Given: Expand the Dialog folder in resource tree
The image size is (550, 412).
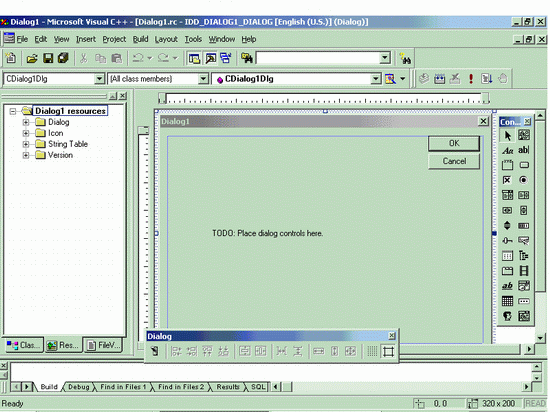Looking at the screenshot, I should (26, 122).
